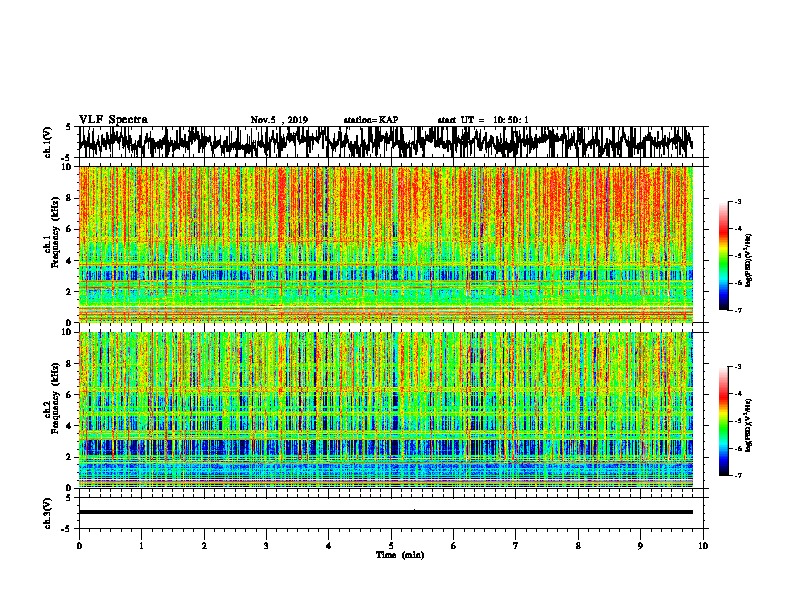The width and height of the screenshot is (792, 612).
Task: Click the ch.1 spectrogram color scale bar
Action: (x=723, y=256)
